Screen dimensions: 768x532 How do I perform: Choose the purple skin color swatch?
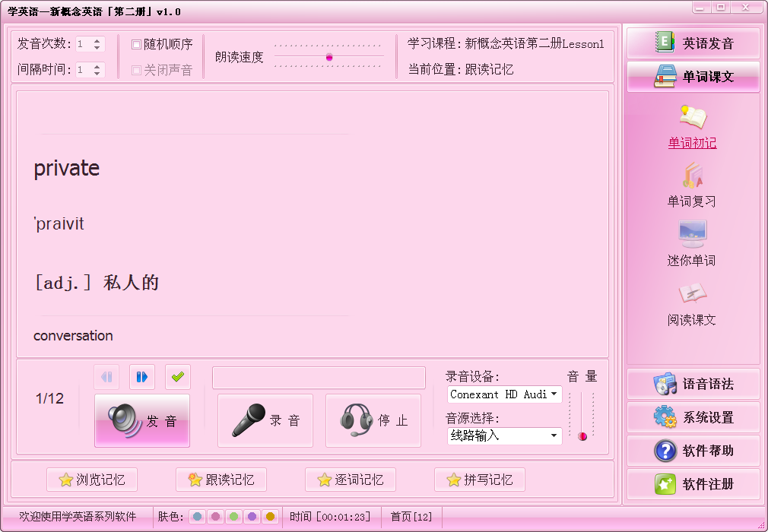click(x=252, y=516)
